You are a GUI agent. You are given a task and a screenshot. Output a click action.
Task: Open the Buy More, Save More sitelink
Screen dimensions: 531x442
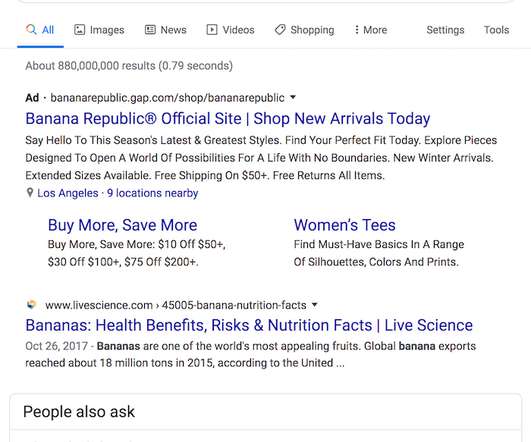click(x=123, y=225)
